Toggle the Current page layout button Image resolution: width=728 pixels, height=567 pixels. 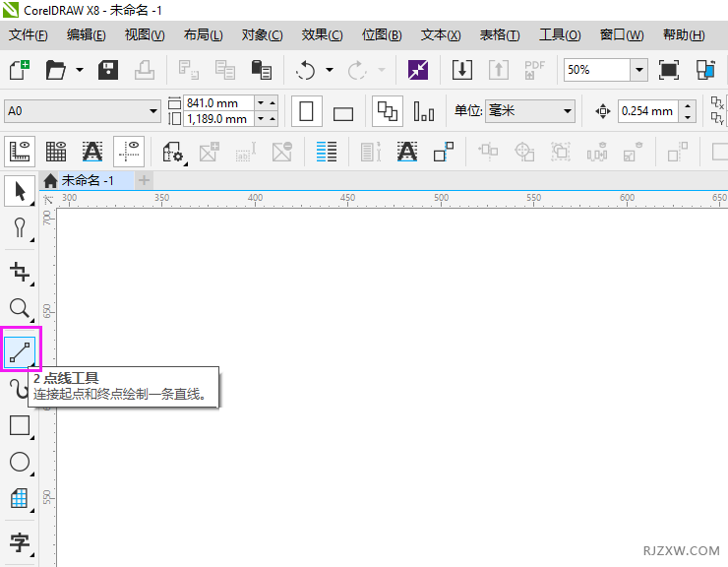point(424,111)
